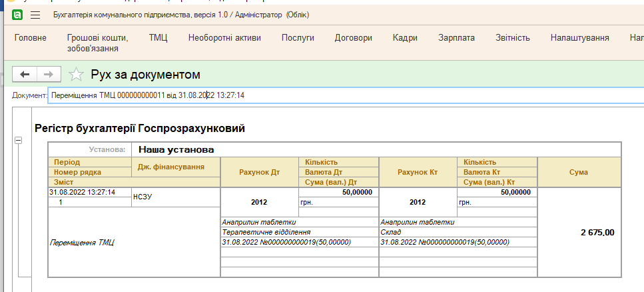Collapse the register group with minus box
644x292 pixels.
click(x=18, y=141)
